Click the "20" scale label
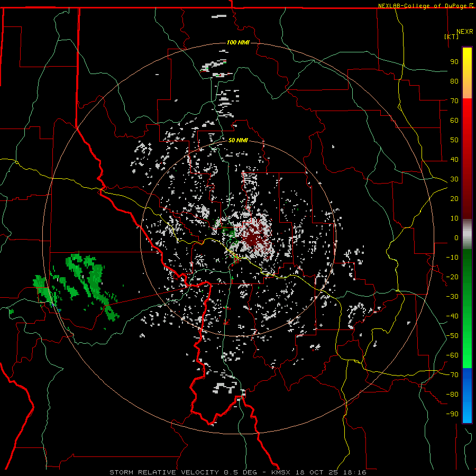The image size is (476, 476). (454, 198)
